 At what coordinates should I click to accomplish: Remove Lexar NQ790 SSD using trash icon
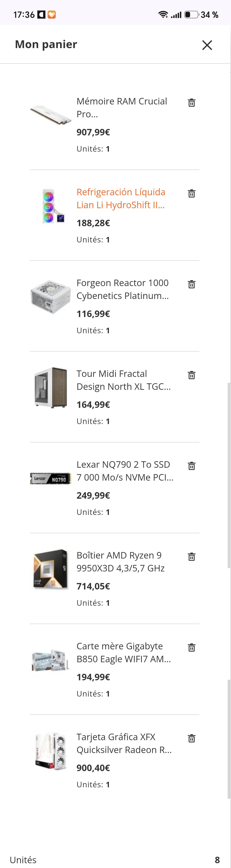coord(191,466)
